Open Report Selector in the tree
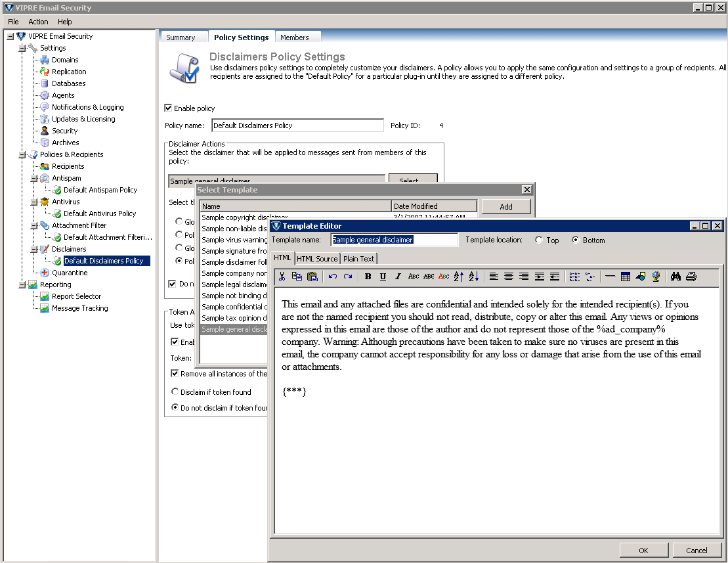The height and width of the screenshot is (563, 728). point(76,296)
